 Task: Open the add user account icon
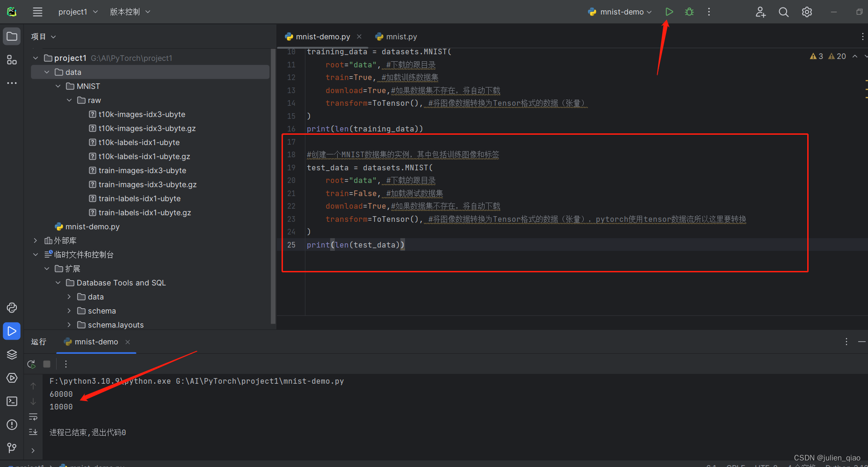click(761, 12)
